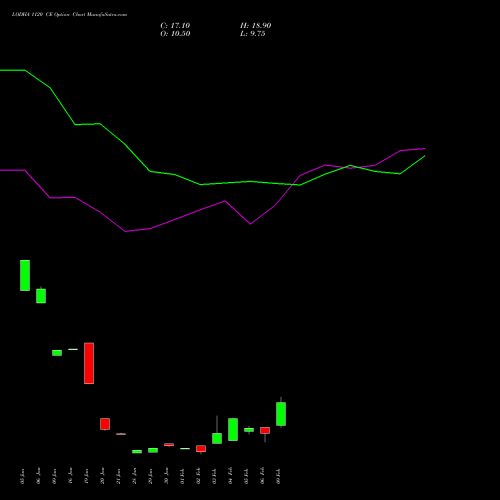Click the high value H: 18.90
Image resolution: width=500 pixels, height=500 pixels.
[255, 26]
